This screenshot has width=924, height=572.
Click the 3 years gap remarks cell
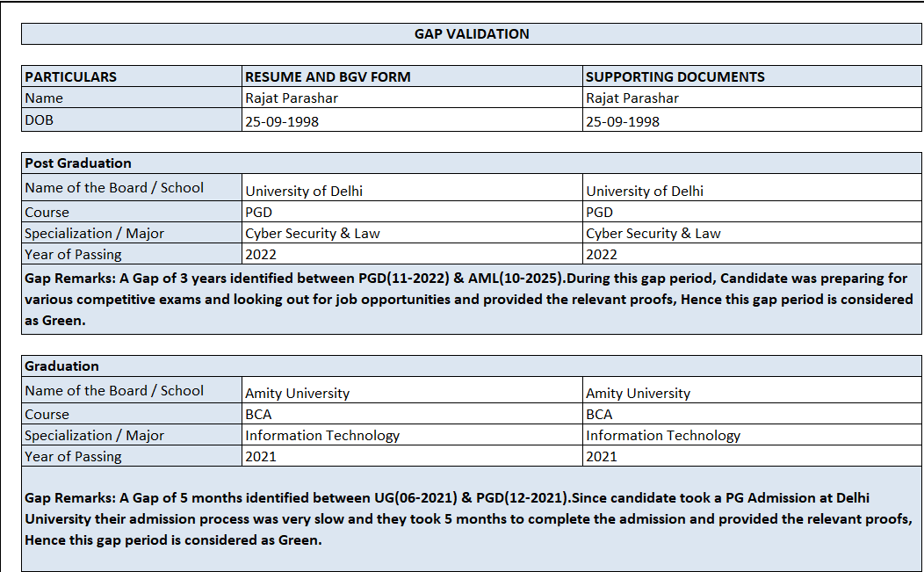pos(472,299)
